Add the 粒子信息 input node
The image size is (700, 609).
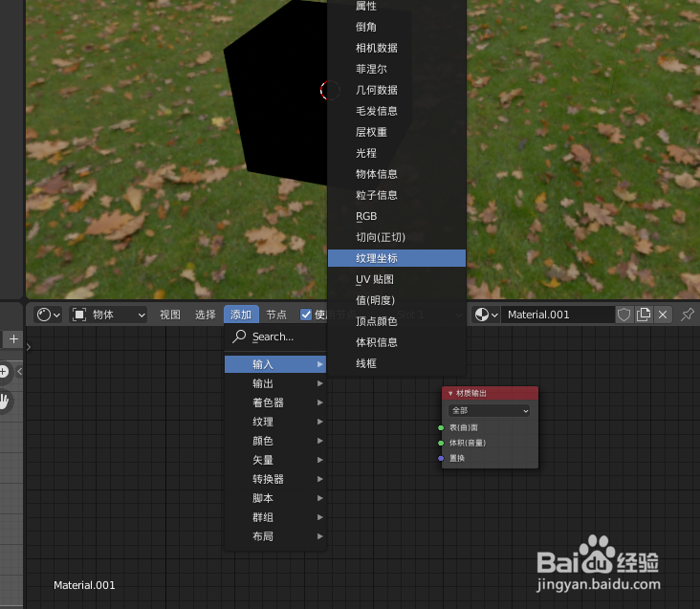point(397,195)
